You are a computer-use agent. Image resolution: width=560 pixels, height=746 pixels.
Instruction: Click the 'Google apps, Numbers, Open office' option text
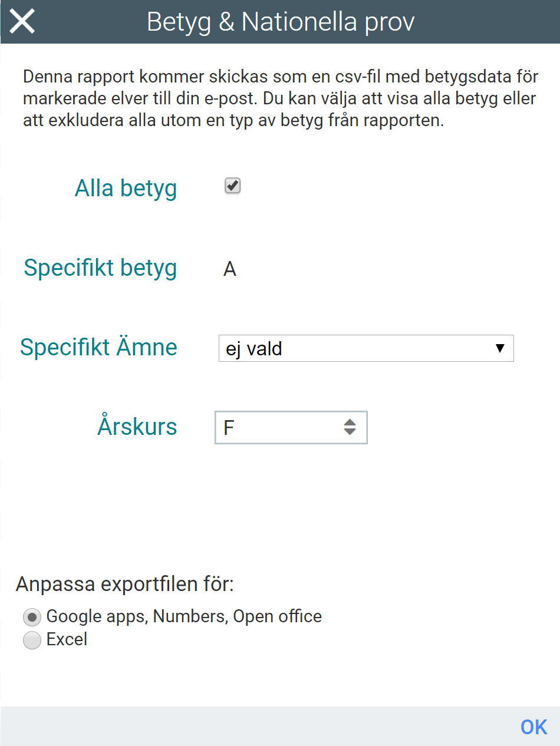click(184, 616)
